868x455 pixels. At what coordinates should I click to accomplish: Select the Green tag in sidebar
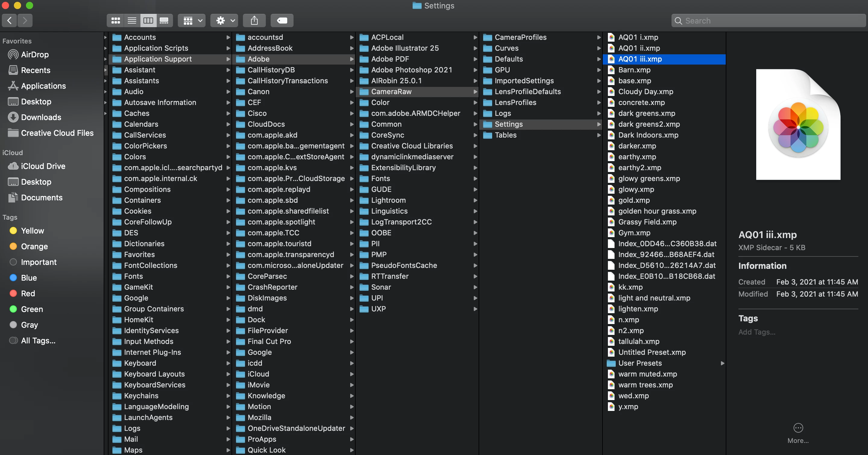click(x=32, y=309)
